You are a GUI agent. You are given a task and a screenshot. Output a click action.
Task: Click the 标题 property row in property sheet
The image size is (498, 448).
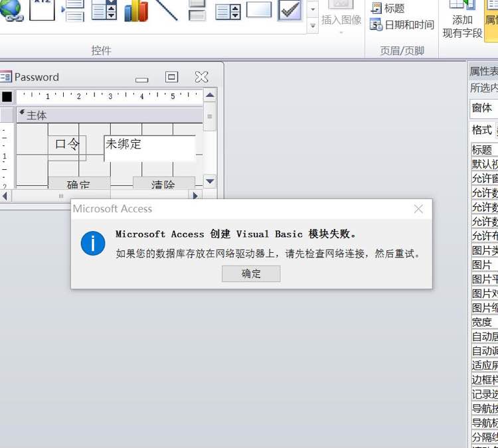[485, 149]
